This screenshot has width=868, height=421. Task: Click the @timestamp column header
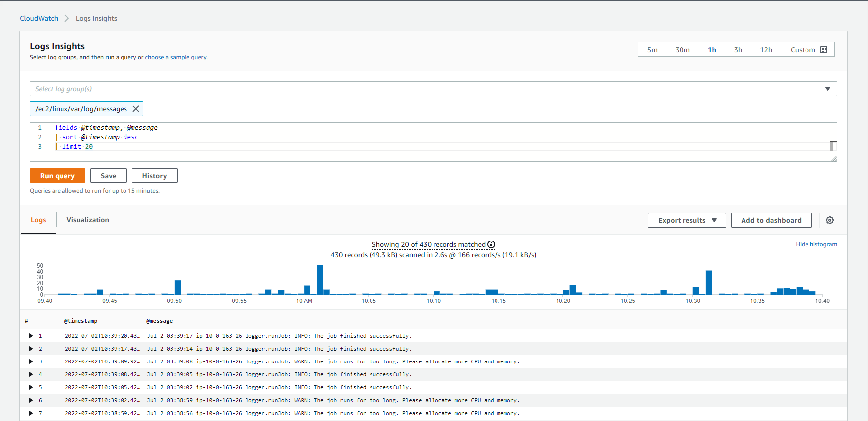81,321
